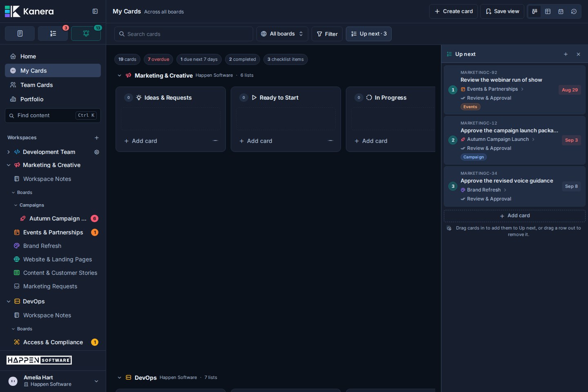
Task: Collapse DevOps section in main area
Action: coord(119,378)
